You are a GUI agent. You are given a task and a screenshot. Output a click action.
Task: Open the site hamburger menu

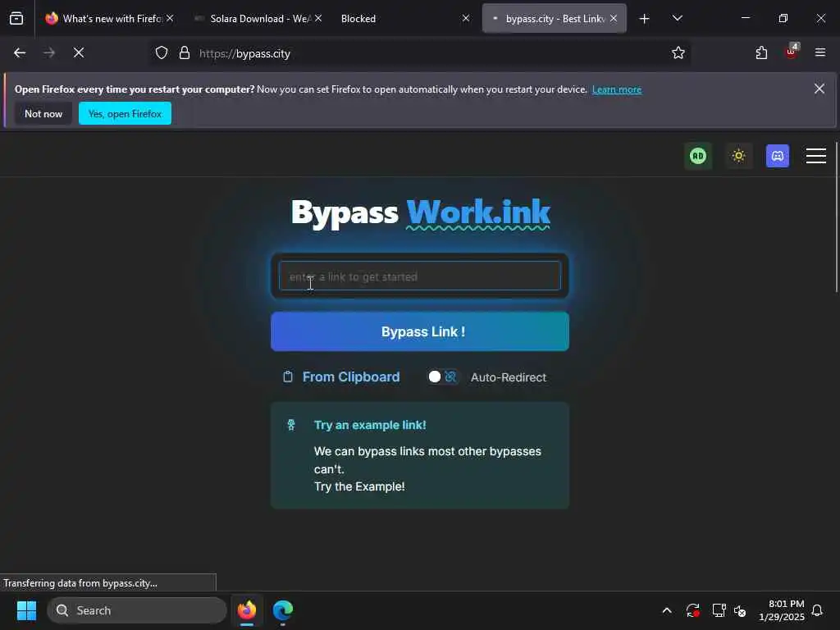point(816,156)
